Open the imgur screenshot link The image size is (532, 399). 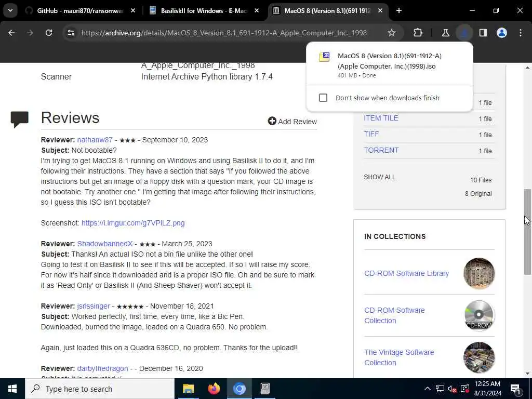(133, 223)
